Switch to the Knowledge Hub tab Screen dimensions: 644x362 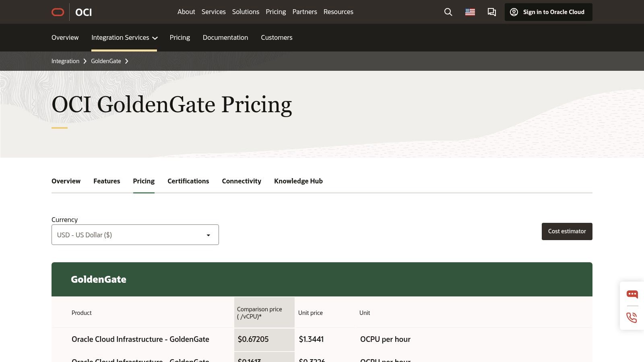point(298,181)
